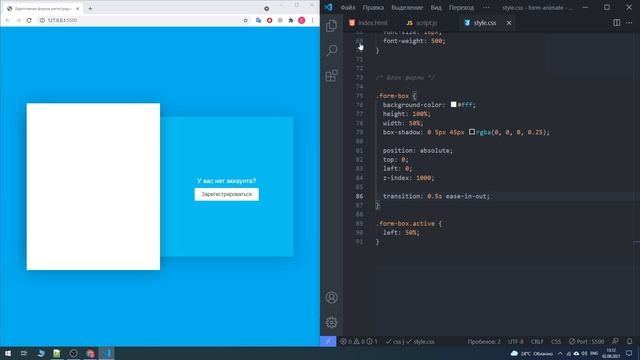The image size is (640, 360).
Task: Open the Правка menu
Action: (x=373, y=7)
